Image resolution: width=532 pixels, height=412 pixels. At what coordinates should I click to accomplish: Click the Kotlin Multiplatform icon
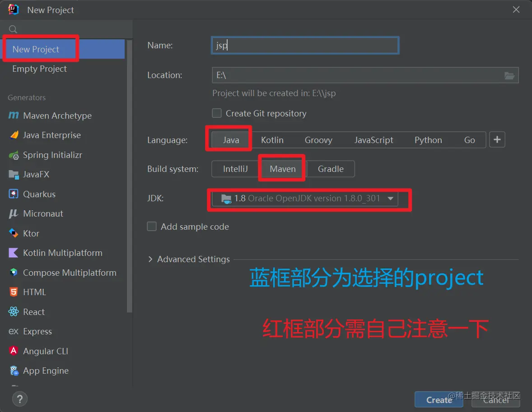[13, 253]
